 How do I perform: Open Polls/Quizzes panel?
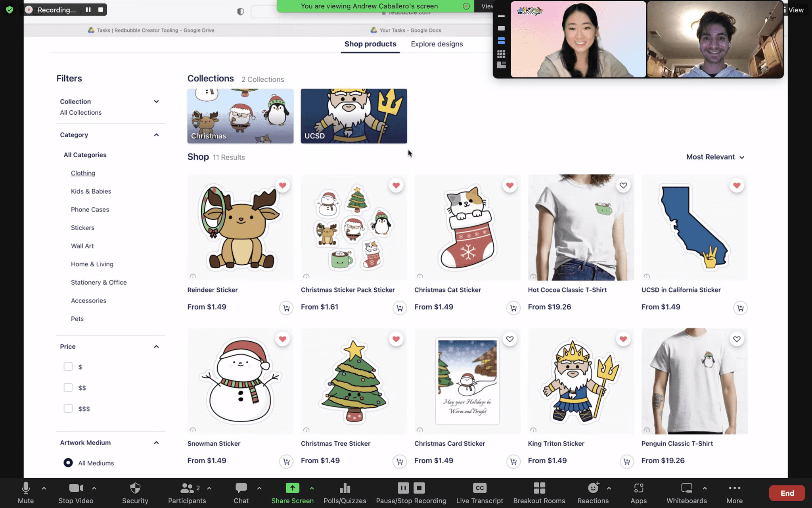[x=345, y=488]
